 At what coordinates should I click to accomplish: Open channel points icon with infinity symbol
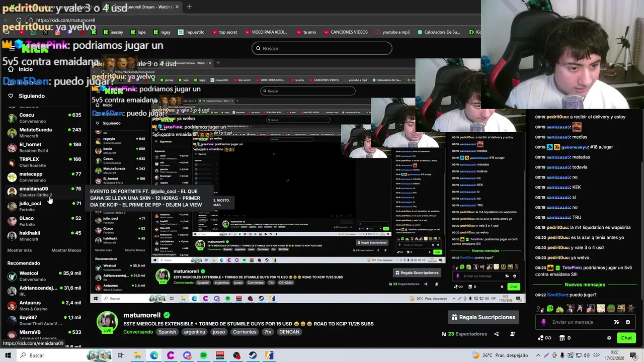coord(544,338)
